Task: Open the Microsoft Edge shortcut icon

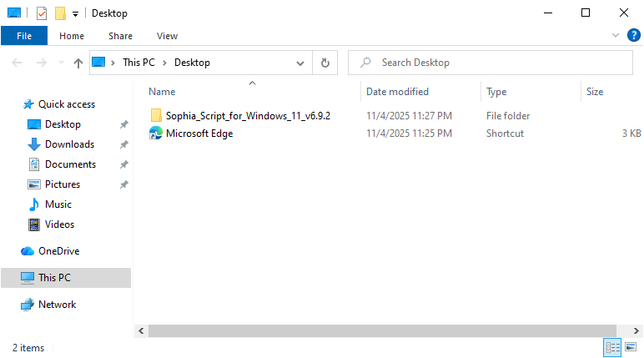Action: pyautogui.click(x=156, y=134)
